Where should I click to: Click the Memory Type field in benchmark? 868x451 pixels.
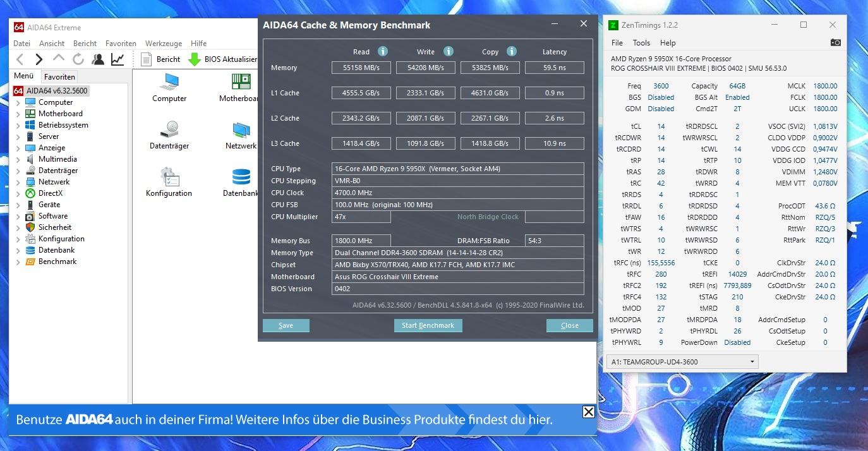click(x=458, y=253)
